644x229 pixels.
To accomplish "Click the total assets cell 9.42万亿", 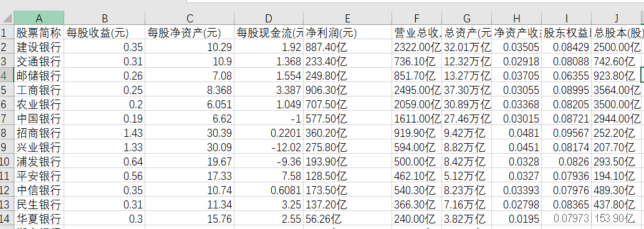I will coord(466,133).
